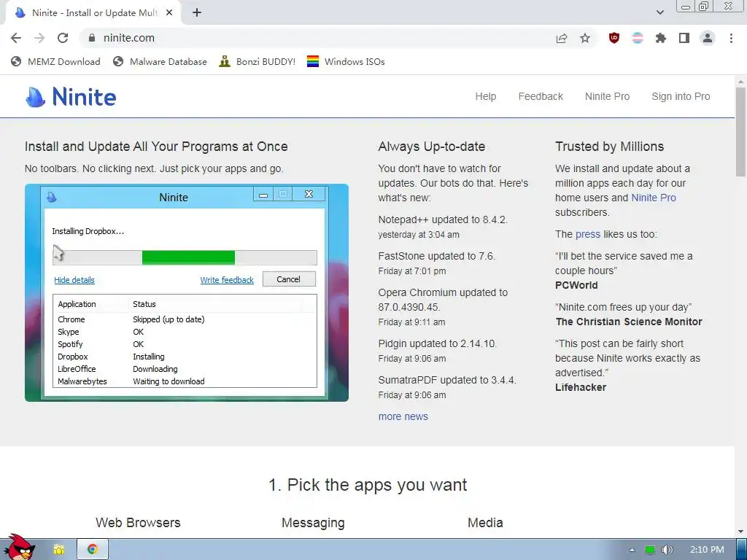Click the Ninite Pro subscribers link

(x=653, y=198)
